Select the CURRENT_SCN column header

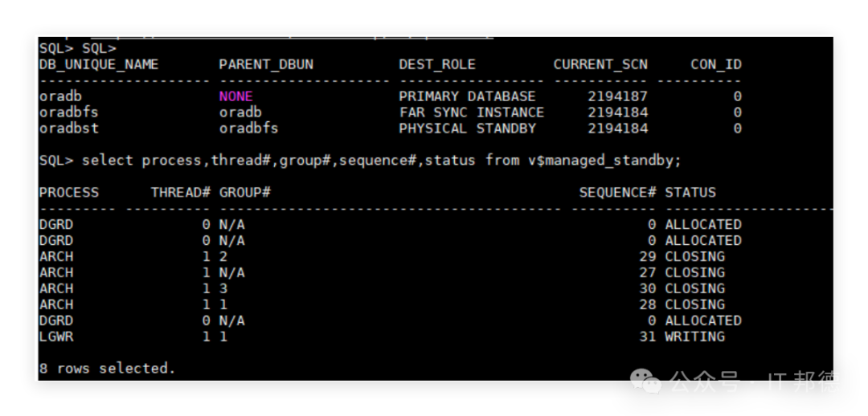point(600,65)
